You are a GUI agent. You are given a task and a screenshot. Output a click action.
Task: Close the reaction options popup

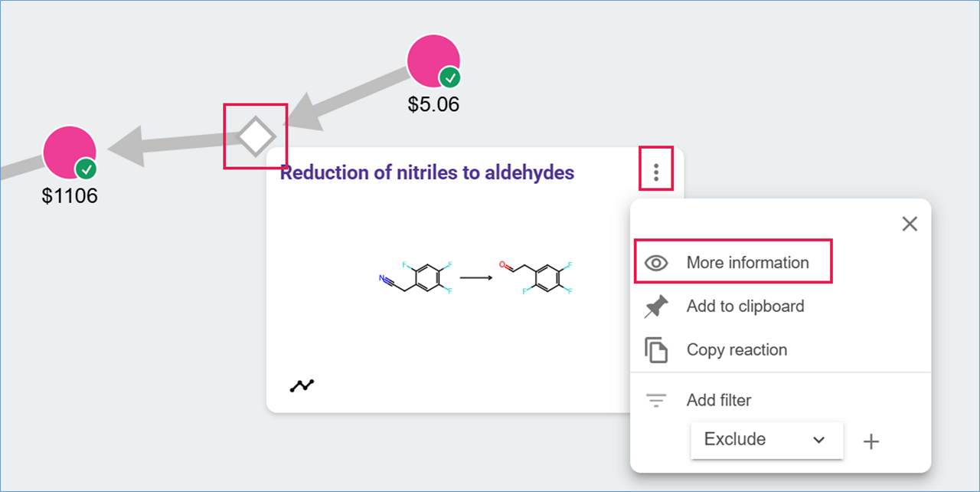pyautogui.click(x=909, y=224)
